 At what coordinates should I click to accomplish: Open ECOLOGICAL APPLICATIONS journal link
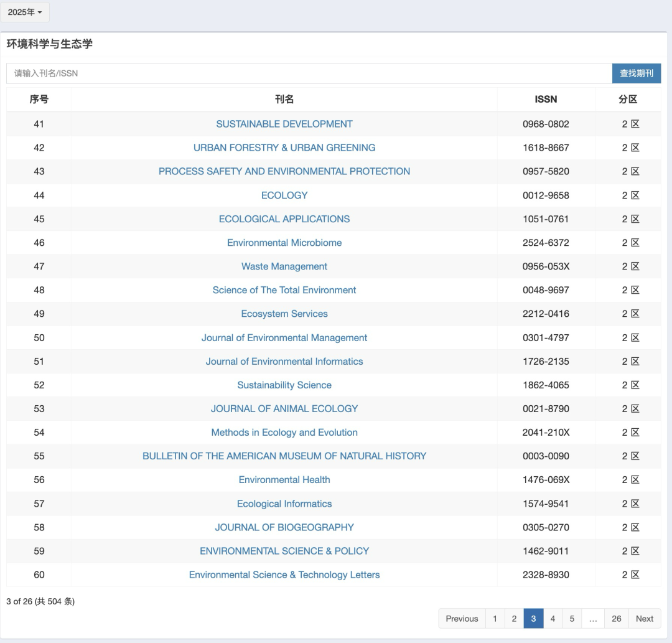click(x=284, y=218)
